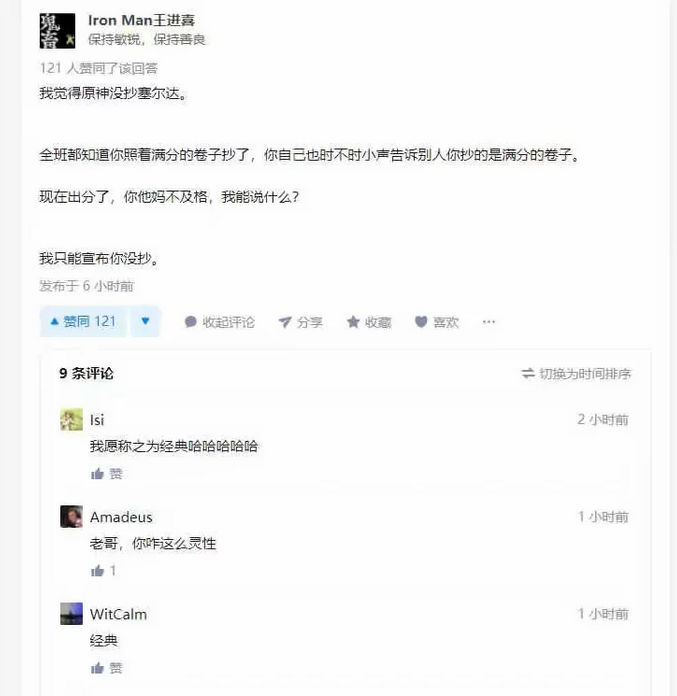This screenshot has width=677, height=696.
Task: Share the answer using 分享 icon
Action: pos(301,322)
